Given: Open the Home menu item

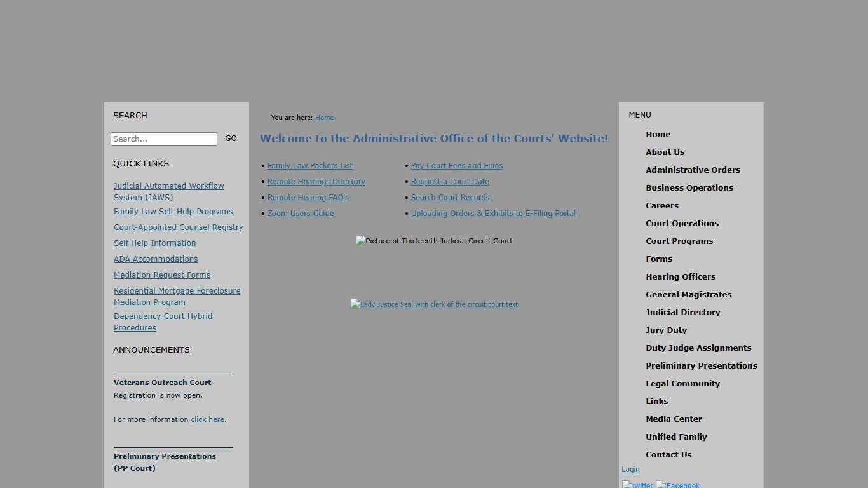Looking at the screenshot, I should [x=658, y=135].
